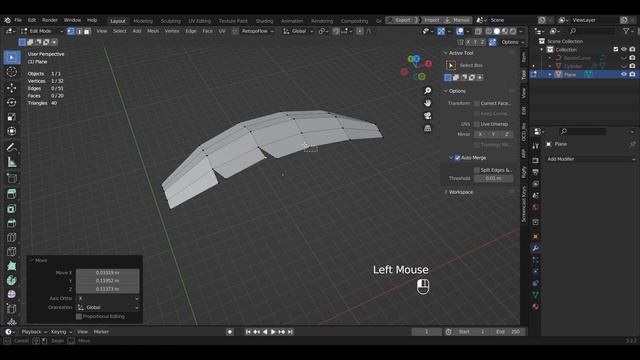Open the RetopoFlow dropdown menu

click(258, 31)
